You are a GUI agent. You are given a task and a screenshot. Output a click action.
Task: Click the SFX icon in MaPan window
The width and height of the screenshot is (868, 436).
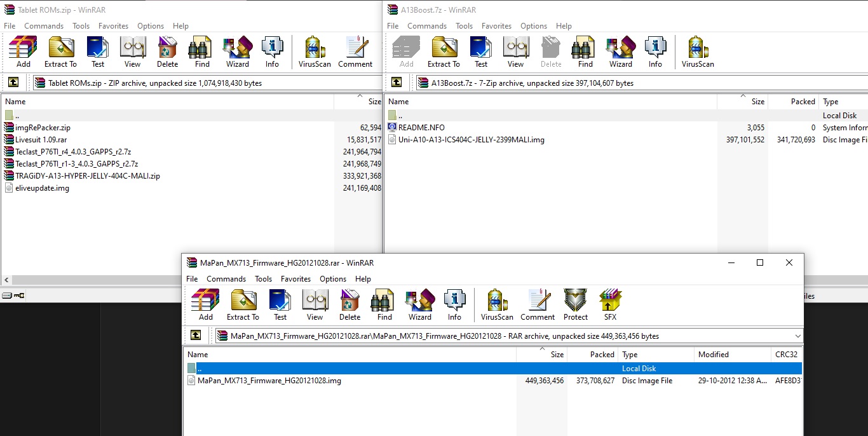pos(610,304)
